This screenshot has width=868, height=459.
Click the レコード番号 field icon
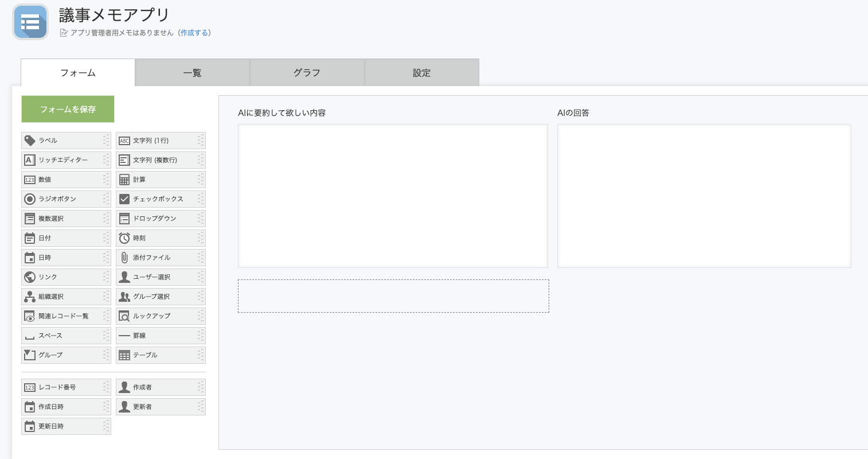[30, 387]
